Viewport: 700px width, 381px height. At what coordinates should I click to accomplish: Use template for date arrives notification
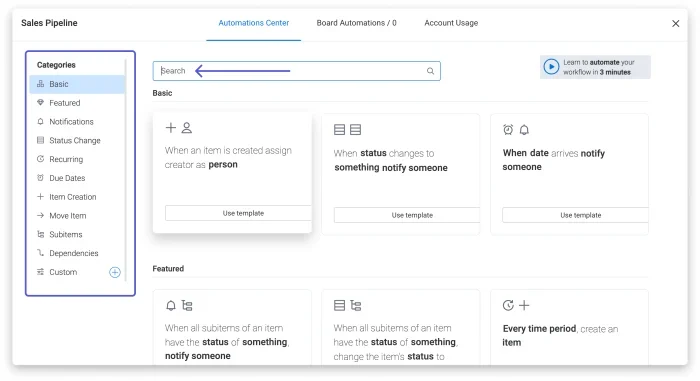point(575,215)
